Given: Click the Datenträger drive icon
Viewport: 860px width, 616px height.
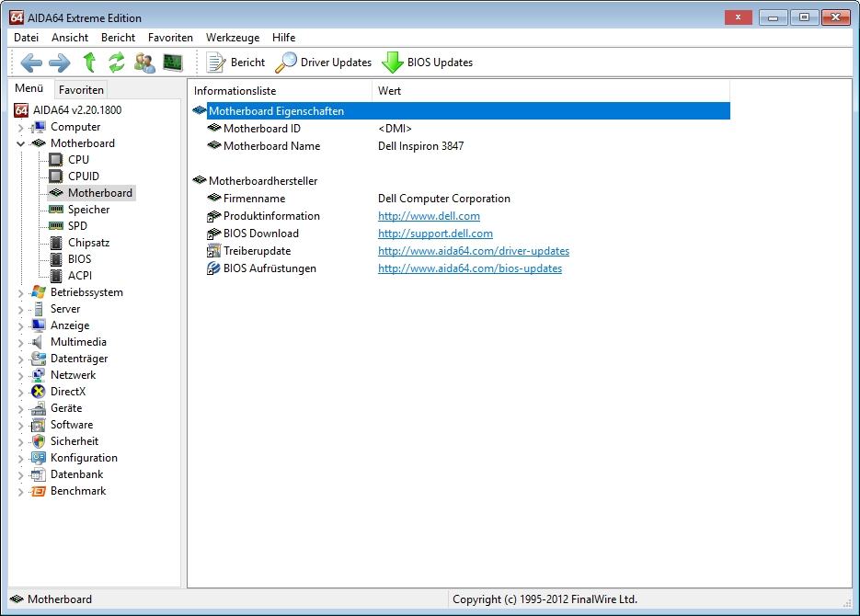Looking at the screenshot, I should coord(39,359).
